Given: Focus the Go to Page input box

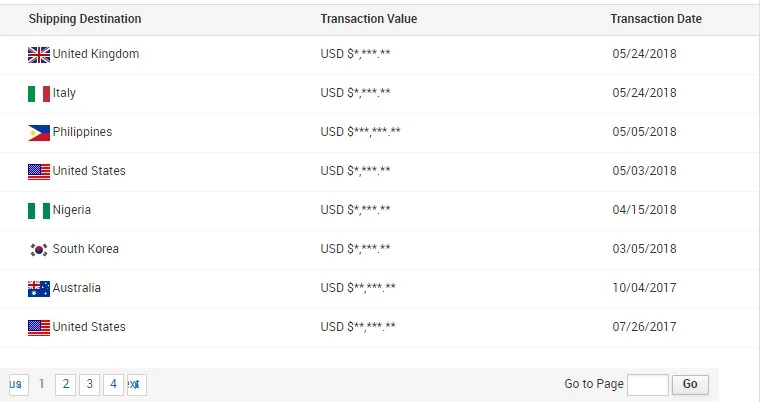Looking at the screenshot, I should coord(648,384).
